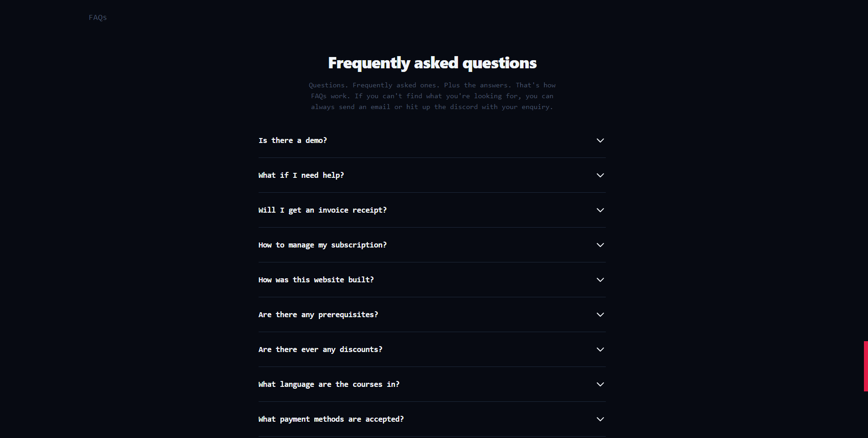
Task: Click the chevron beside 'Is there a demo?'
Action: point(600,140)
